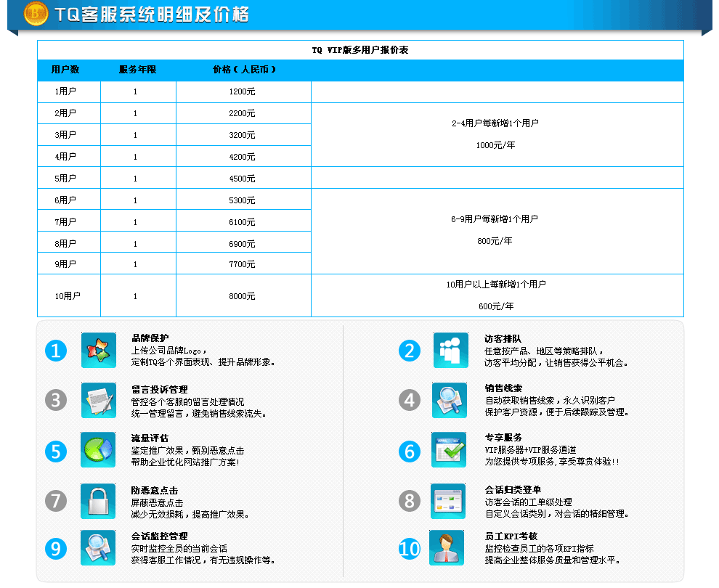The height and width of the screenshot is (588, 719).
Task: Click the 销售线索 sales leads magnifier icon
Action: coord(450,400)
